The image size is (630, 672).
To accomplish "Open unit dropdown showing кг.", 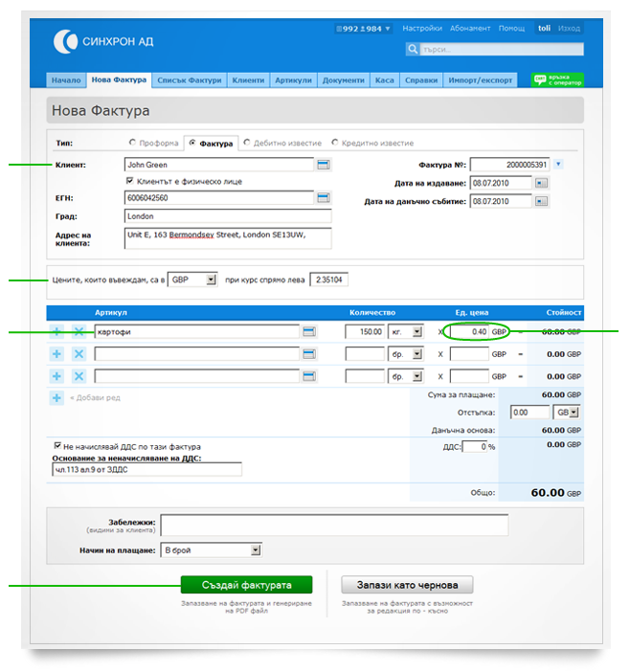I will (406, 331).
